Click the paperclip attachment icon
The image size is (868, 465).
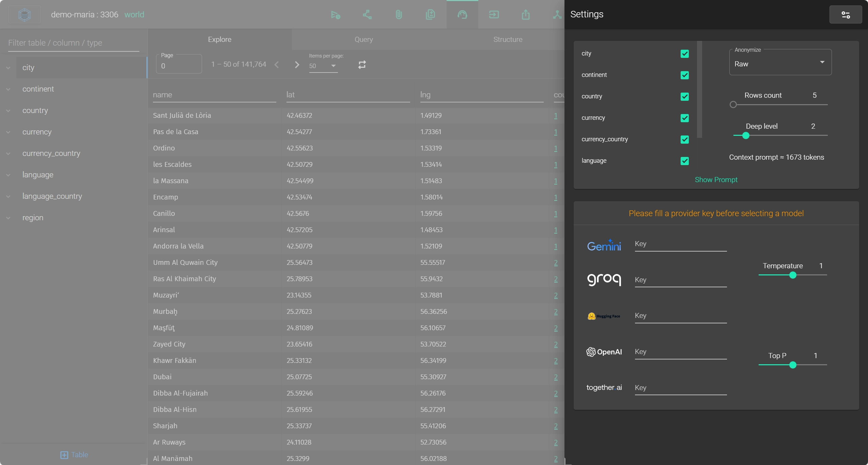point(399,15)
